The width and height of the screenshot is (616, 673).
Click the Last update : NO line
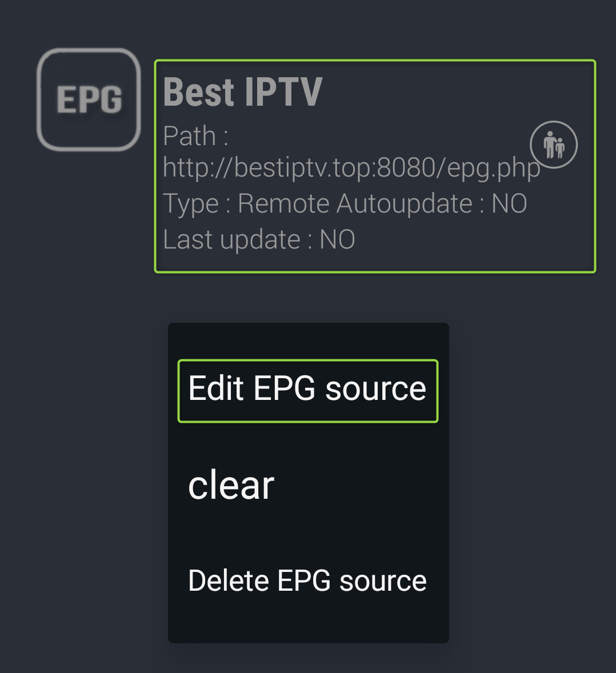click(259, 239)
